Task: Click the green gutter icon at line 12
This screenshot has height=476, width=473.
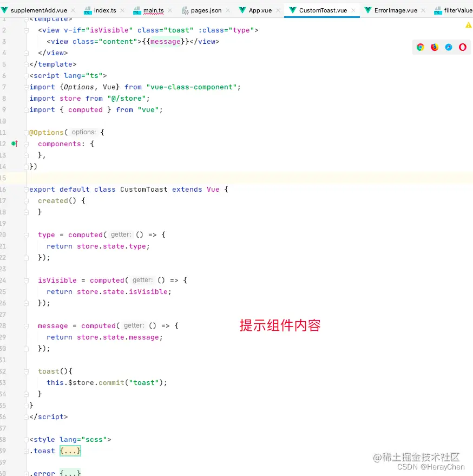Action: (x=14, y=144)
